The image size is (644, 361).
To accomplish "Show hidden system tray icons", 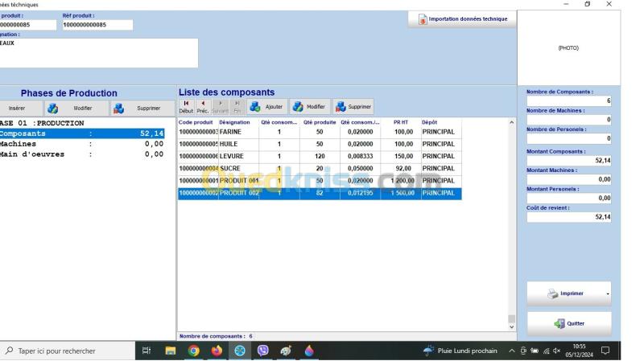I will click(x=512, y=351).
